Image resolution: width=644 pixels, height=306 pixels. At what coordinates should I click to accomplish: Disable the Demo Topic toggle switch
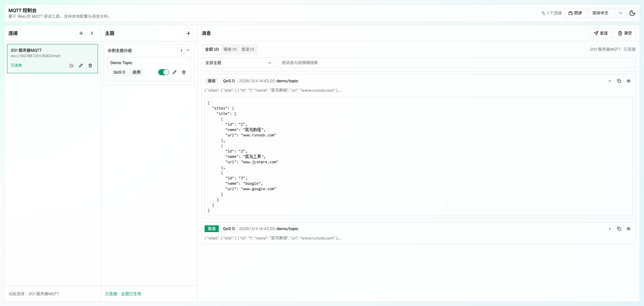point(164,72)
